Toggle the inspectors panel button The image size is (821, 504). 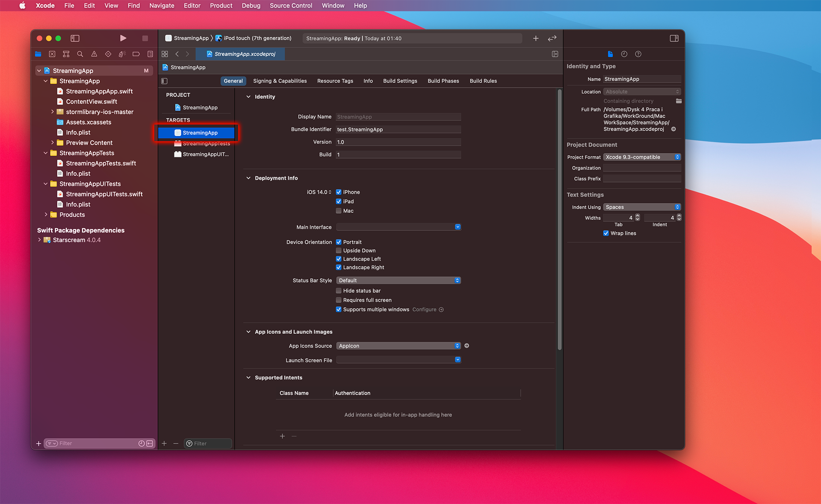tap(674, 38)
